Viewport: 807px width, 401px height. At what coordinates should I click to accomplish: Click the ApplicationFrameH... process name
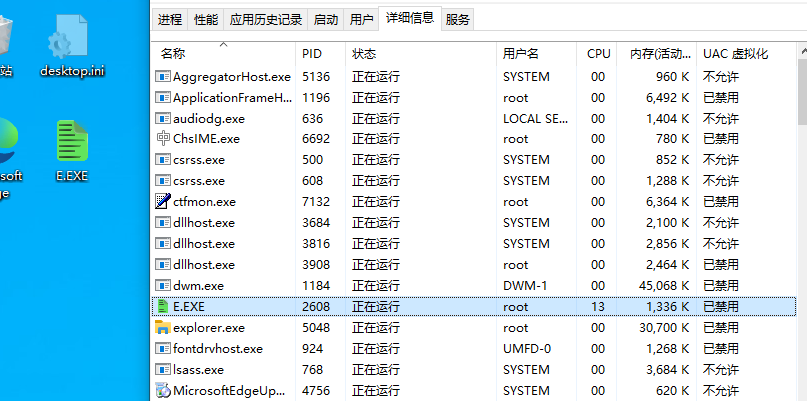pos(233,97)
